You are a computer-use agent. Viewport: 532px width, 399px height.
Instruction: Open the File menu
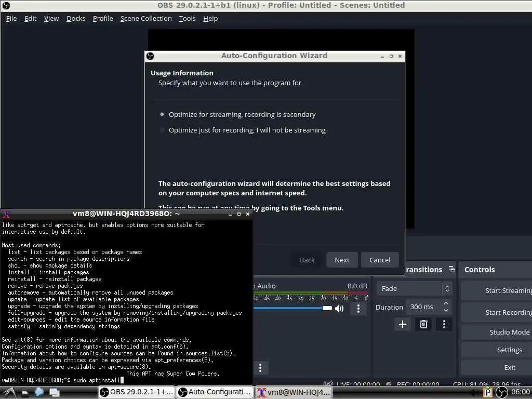11,19
